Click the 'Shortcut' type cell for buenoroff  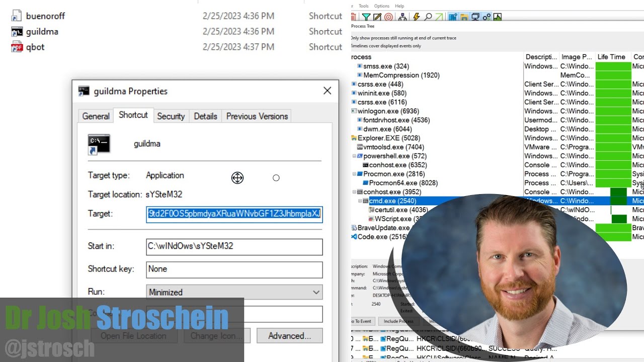pos(326,16)
